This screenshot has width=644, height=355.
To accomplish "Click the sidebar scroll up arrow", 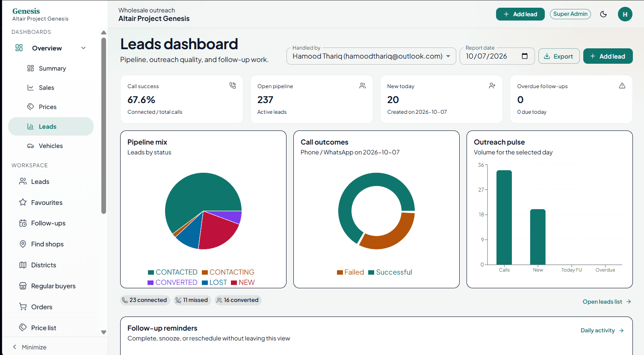I will (103, 33).
